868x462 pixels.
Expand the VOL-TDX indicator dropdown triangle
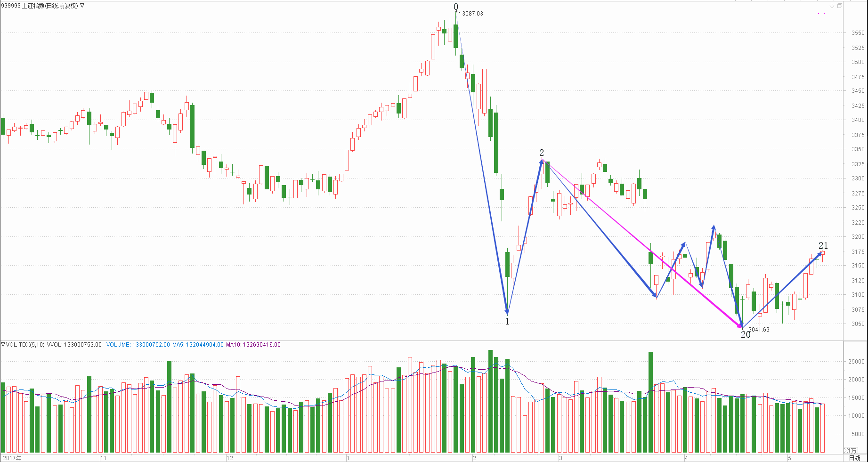pos(3,345)
